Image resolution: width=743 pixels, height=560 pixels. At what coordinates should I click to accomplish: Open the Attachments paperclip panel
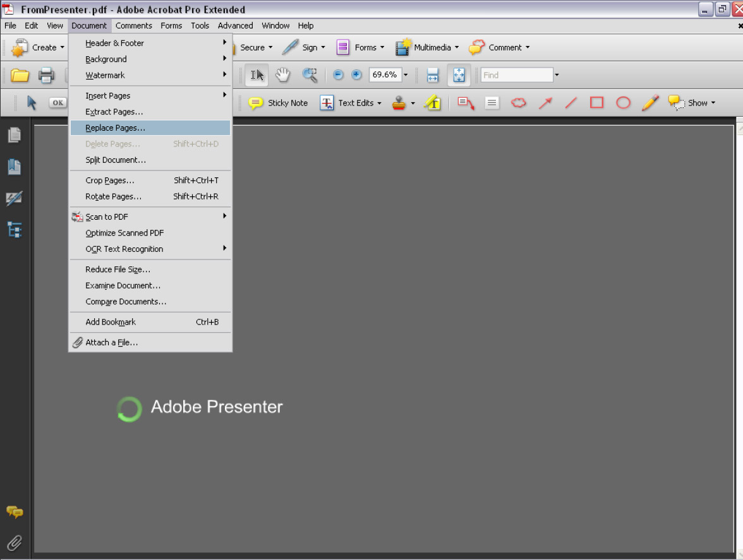point(14,542)
